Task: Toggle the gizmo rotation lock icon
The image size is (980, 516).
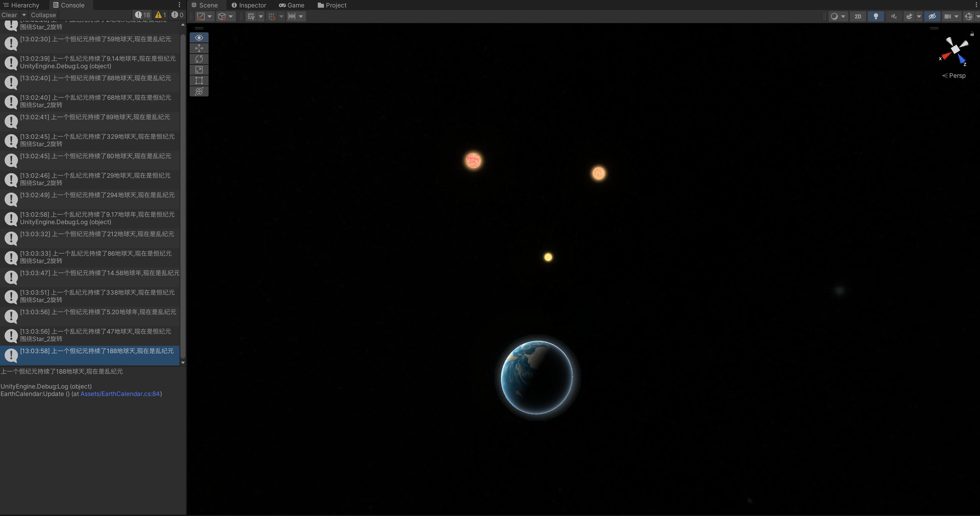Action: [x=972, y=34]
